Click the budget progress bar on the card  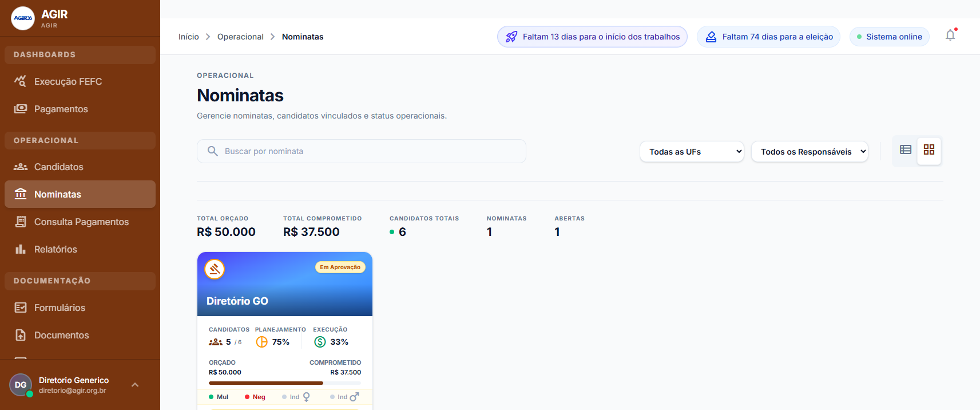285,383
